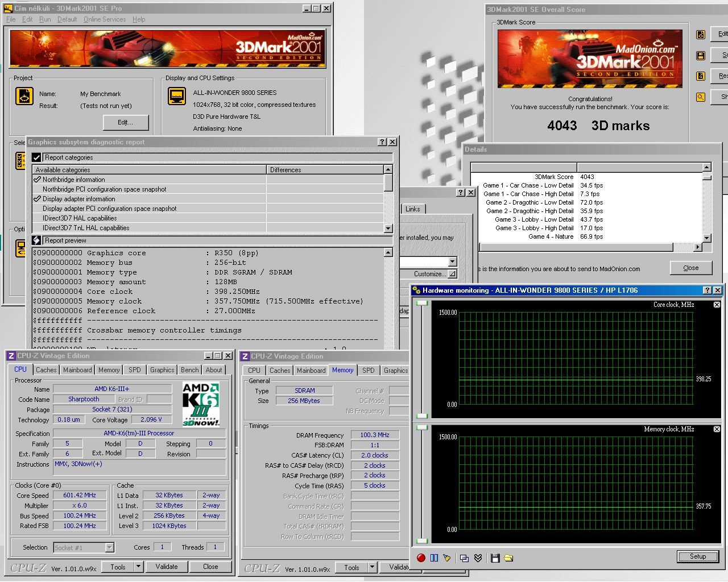Screen dimensions: 728x582
Task: Pause the hardware monitoring graphs
Action: click(x=435, y=558)
